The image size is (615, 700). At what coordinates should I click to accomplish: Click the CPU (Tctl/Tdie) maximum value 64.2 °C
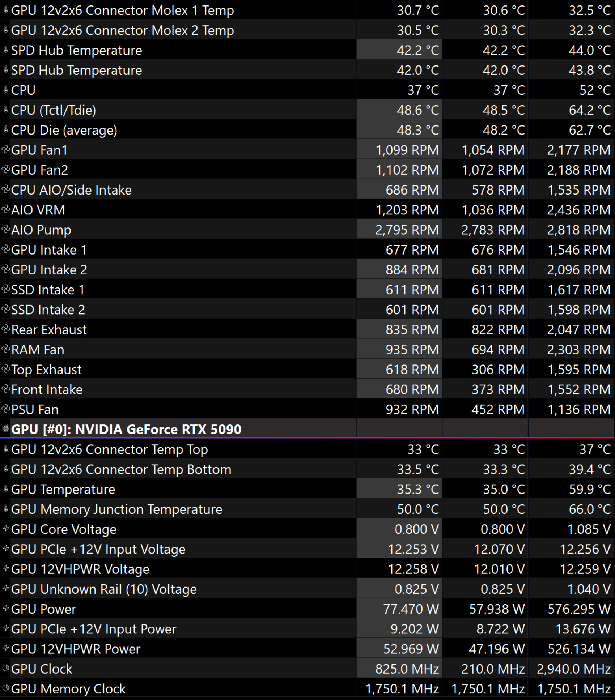(590, 110)
